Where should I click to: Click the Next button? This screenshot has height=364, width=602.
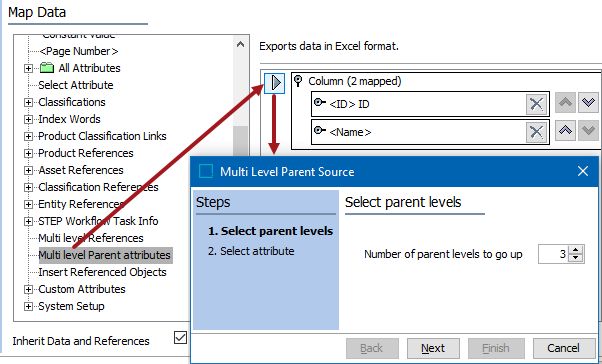click(x=433, y=348)
